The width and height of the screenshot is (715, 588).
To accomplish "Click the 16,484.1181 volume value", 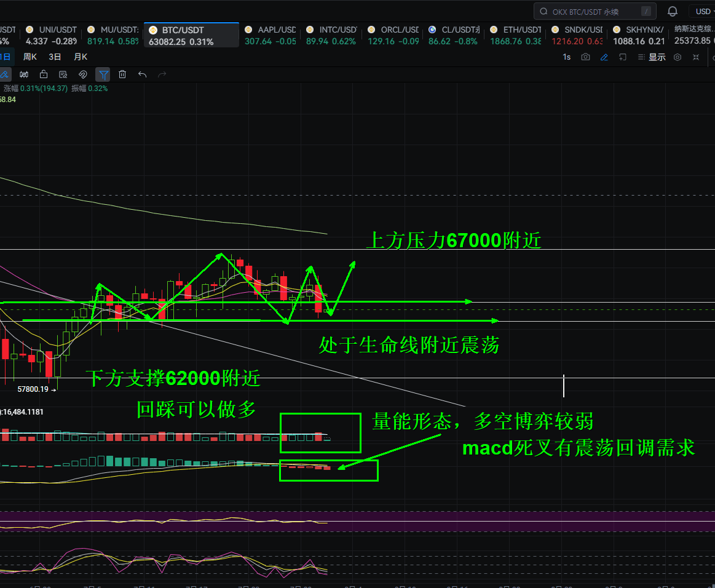I will tap(23, 412).
